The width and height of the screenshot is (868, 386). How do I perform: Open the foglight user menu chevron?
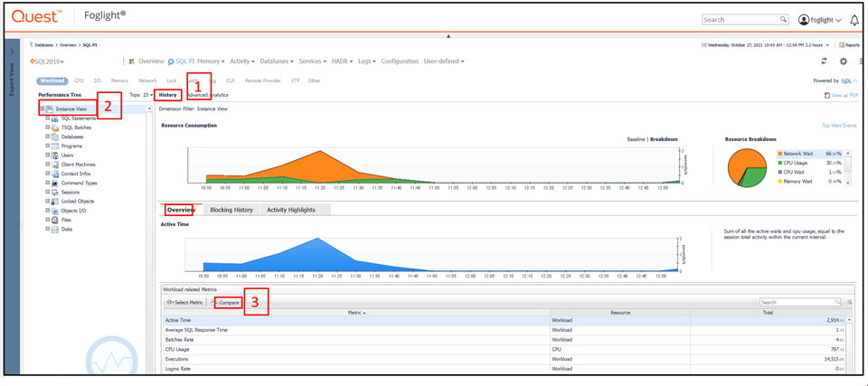pyautogui.click(x=839, y=20)
